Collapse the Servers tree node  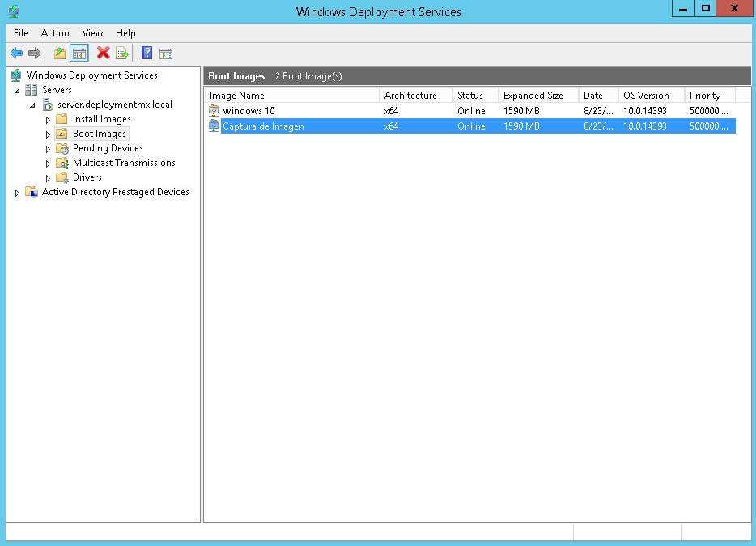17,91
